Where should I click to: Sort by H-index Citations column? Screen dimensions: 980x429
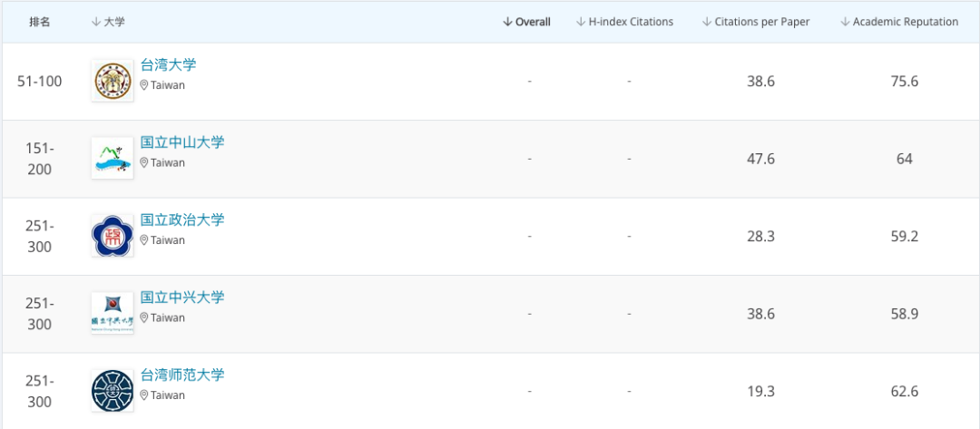coord(624,22)
